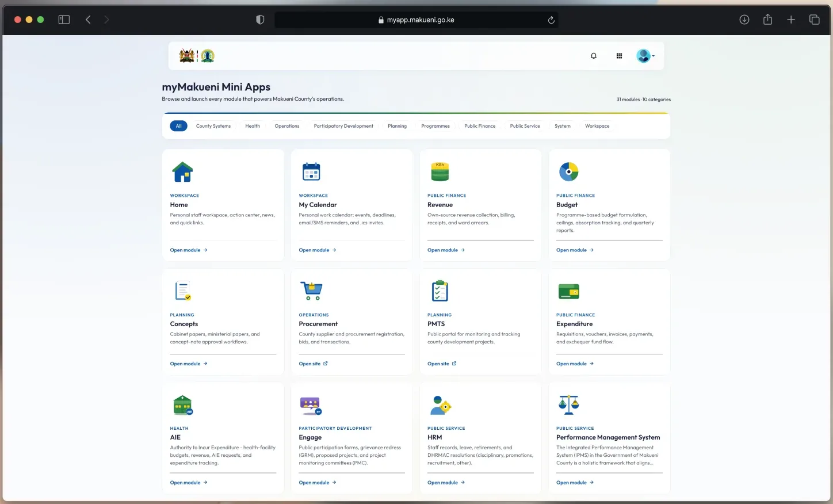Click the privacy shield icon
833x504 pixels.
tap(260, 20)
